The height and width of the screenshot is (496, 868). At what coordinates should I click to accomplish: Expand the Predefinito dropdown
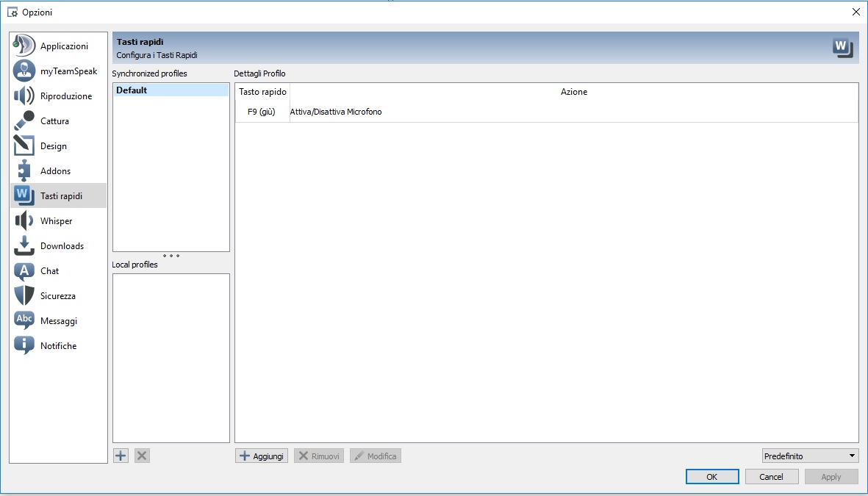coord(810,456)
